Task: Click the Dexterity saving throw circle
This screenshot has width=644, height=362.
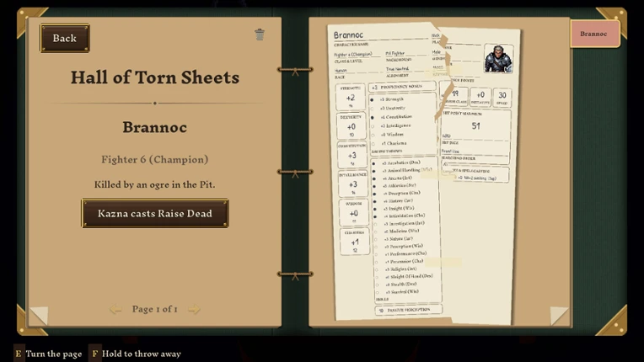Action: pos(372,109)
